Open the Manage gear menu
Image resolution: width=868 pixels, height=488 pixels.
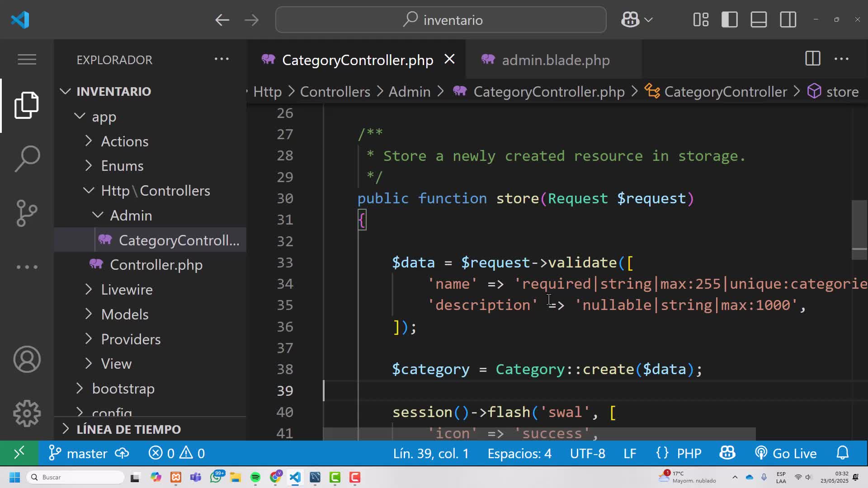pyautogui.click(x=27, y=413)
